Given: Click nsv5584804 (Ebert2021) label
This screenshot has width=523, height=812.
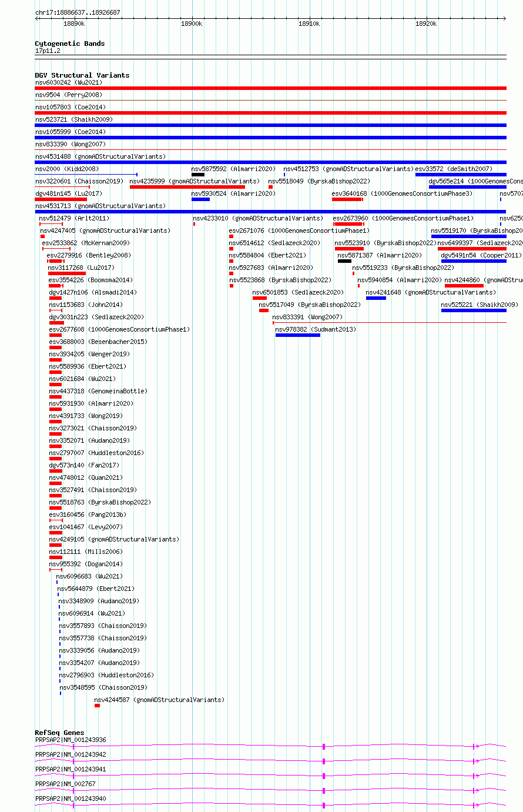Looking at the screenshot, I should click(x=267, y=255).
